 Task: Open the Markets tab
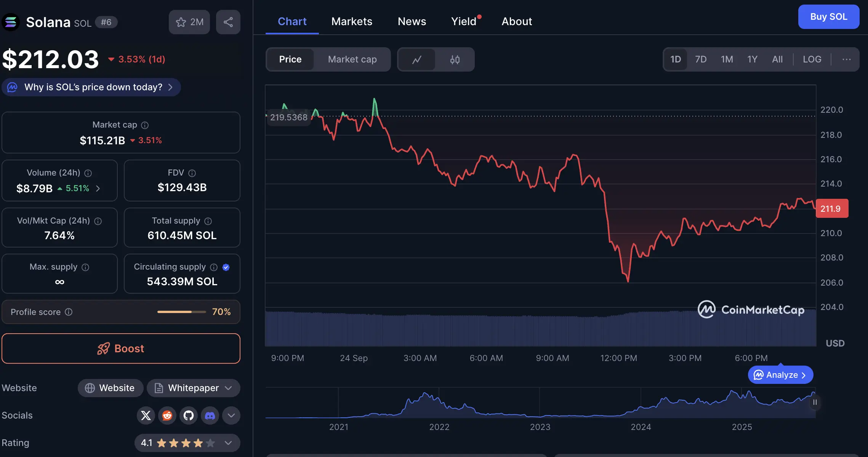pos(352,21)
